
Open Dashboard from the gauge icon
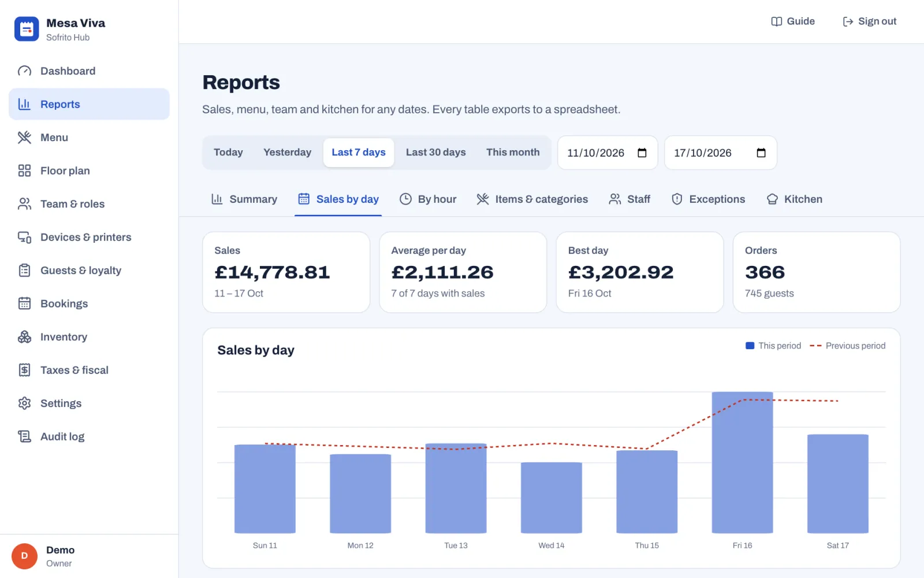24,71
